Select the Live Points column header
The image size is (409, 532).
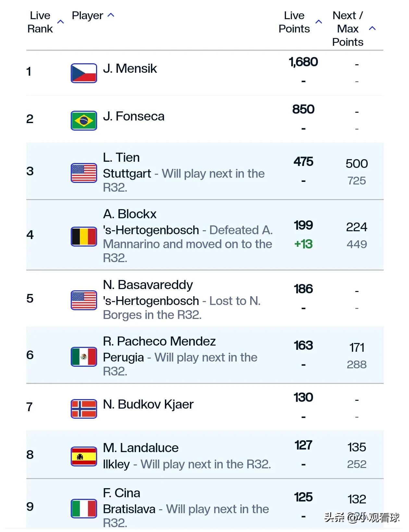[294, 22]
